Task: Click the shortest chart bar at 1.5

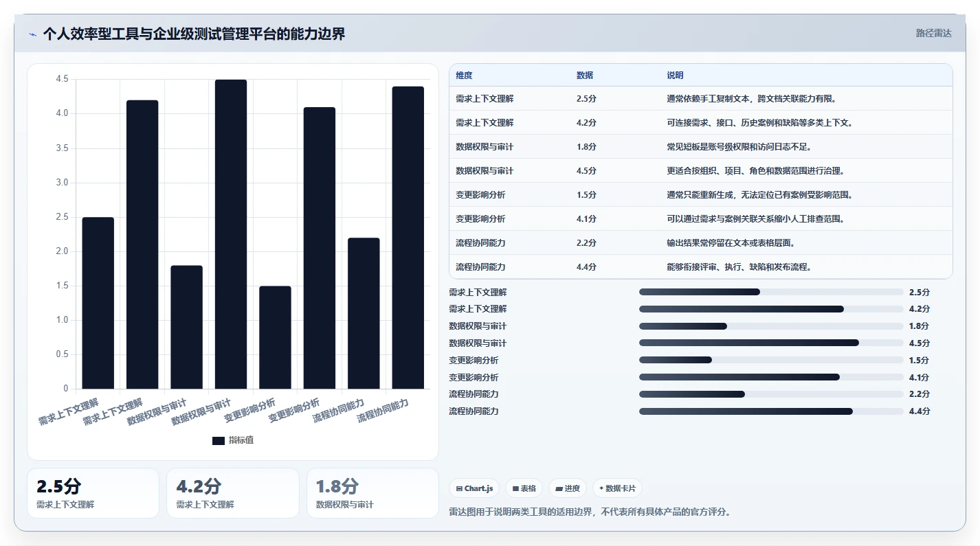Action: click(x=275, y=337)
